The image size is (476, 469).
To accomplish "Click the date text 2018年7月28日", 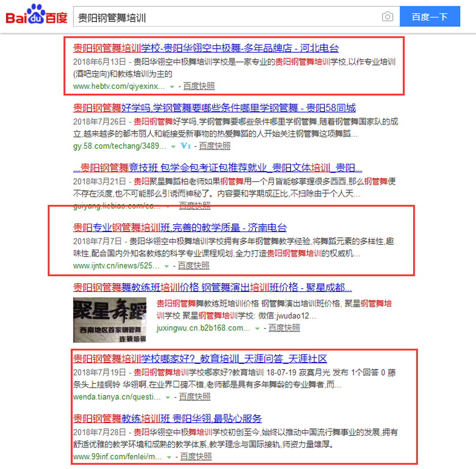I will pos(99,433).
